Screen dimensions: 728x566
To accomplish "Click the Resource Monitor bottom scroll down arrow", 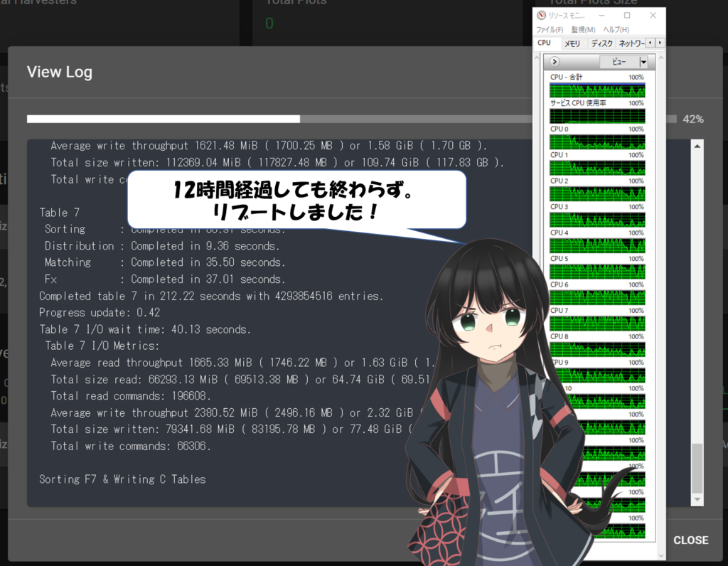I will (x=661, y=555).
